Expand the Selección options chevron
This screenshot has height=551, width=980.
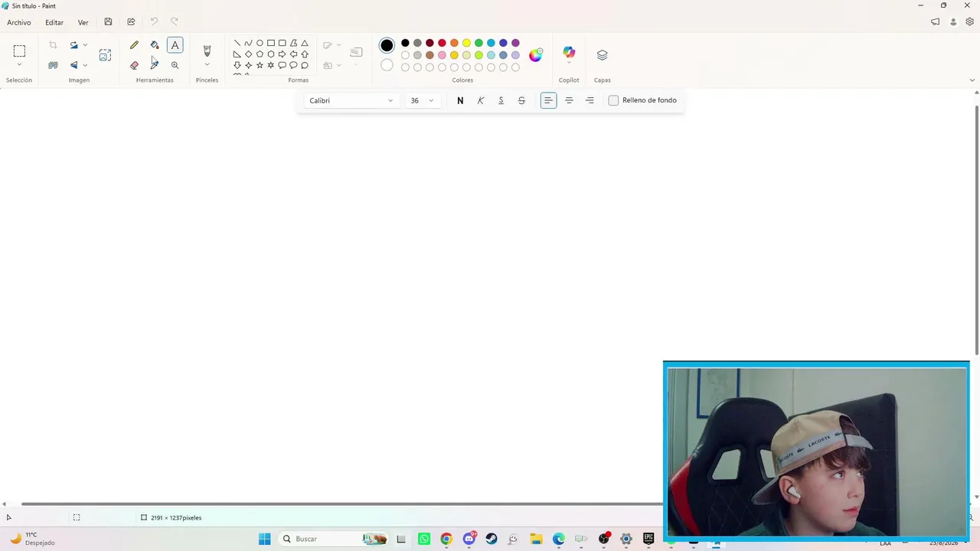pyautogui.click(x=19, y=65)
